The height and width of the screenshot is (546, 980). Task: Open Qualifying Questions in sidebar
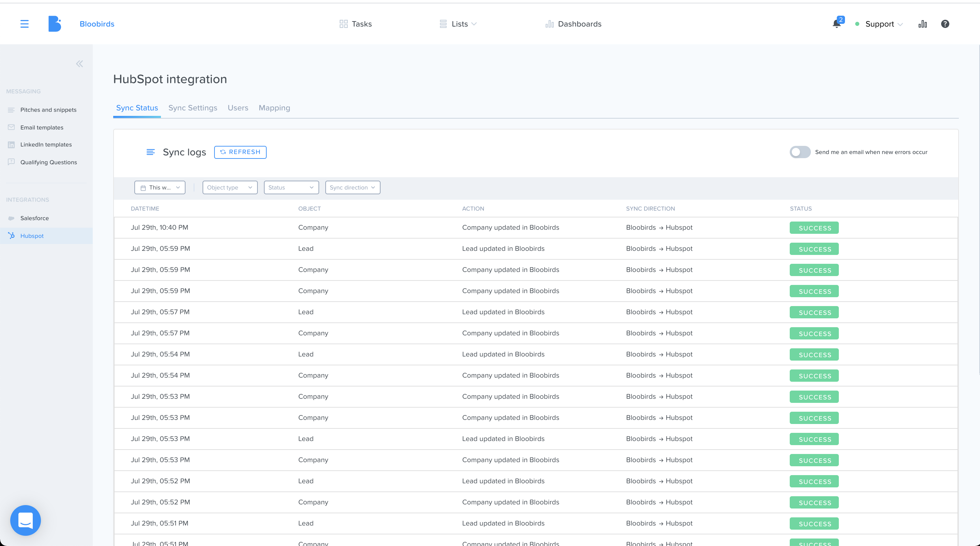pos(49,162)
